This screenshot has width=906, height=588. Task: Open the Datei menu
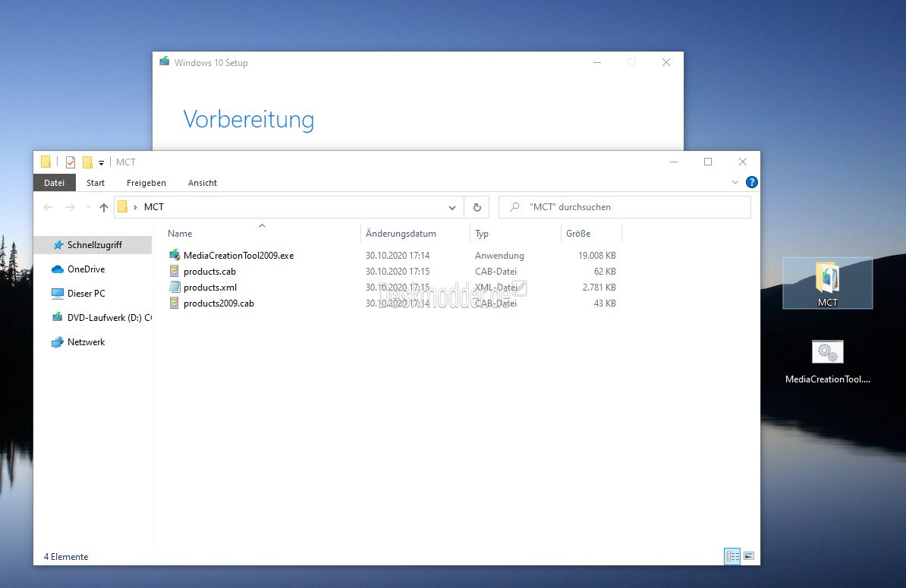[x=55, y=183]
